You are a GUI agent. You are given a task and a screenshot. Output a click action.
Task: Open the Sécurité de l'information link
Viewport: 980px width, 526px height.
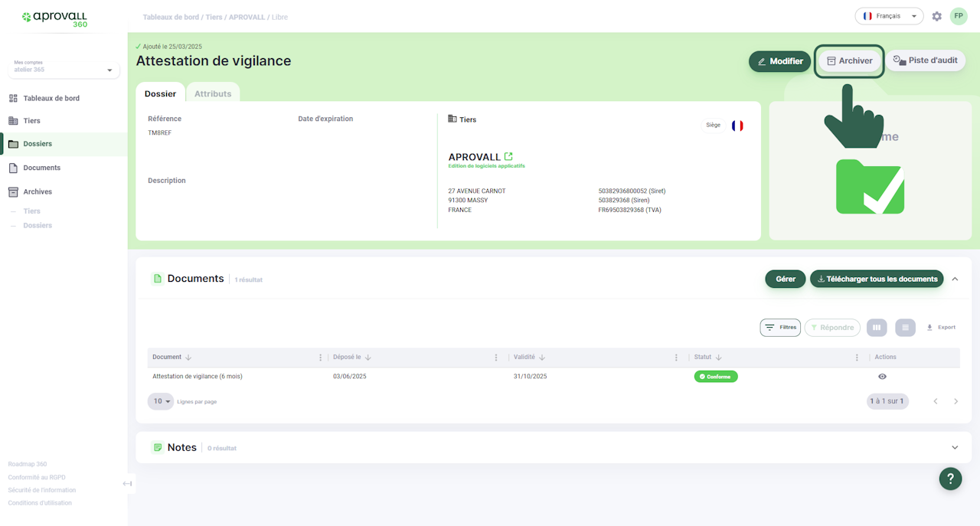(x=42, y=490)
